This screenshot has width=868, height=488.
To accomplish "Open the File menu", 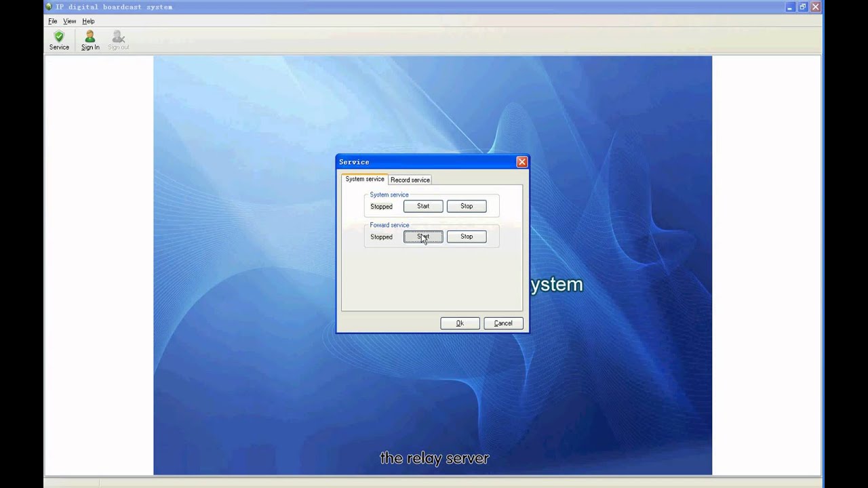I will 53,21.
